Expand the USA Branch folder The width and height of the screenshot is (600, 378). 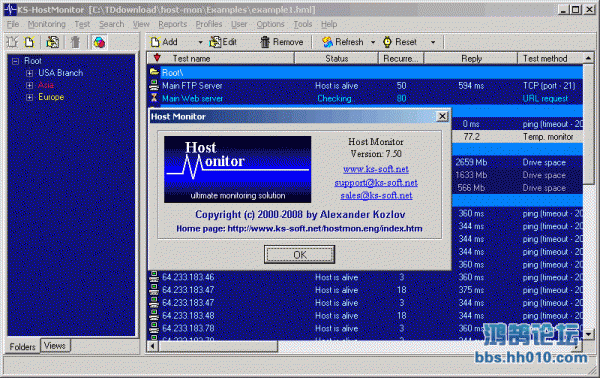click(x=29, y=73)
